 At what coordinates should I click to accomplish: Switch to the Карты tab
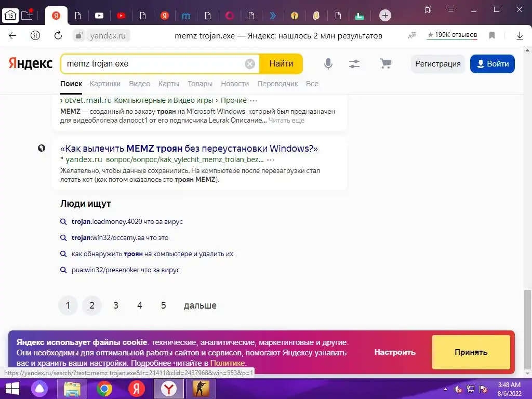point(169,84)
